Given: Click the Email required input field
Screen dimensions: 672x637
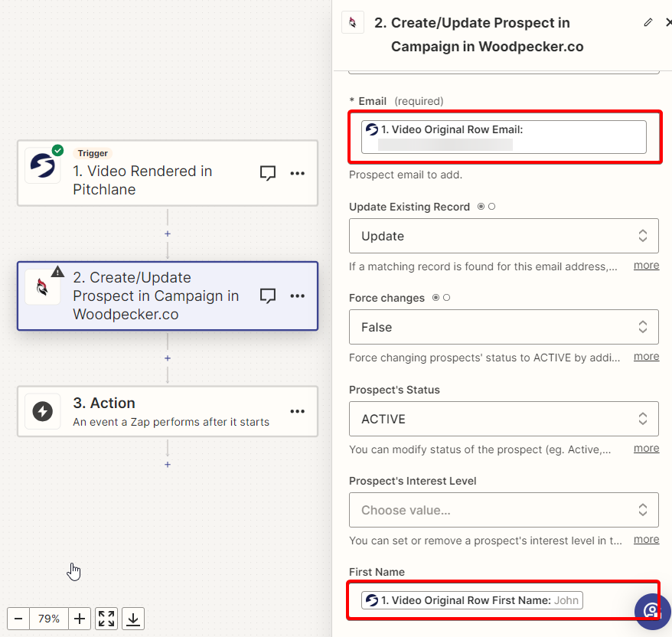Looking at the screenshot, I should (504, 137).
